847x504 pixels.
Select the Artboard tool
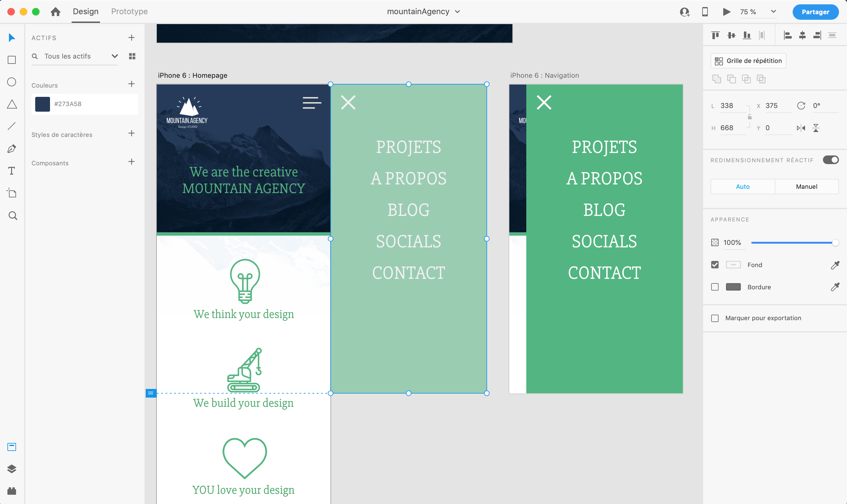(12, 193)
